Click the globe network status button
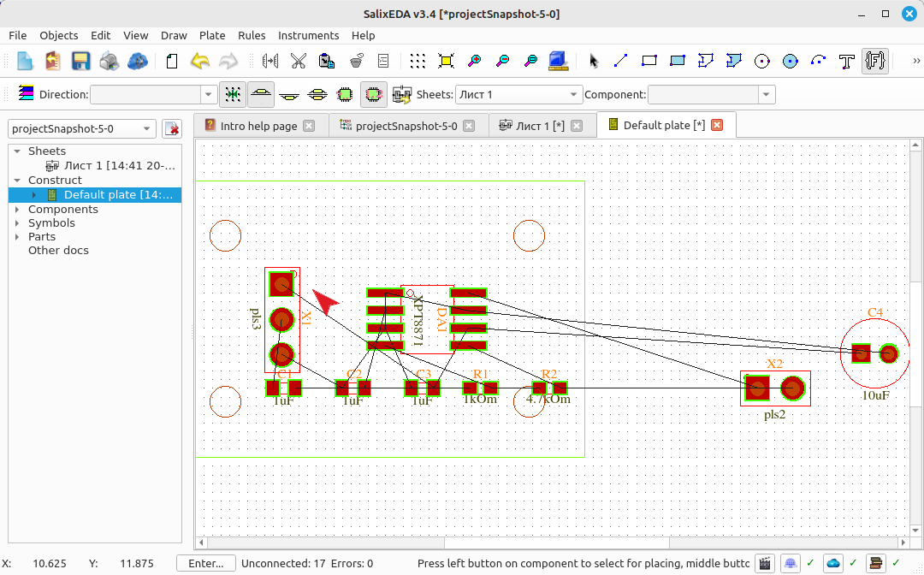The width and height of the screenshot is (924, 575). coord(791,563)
